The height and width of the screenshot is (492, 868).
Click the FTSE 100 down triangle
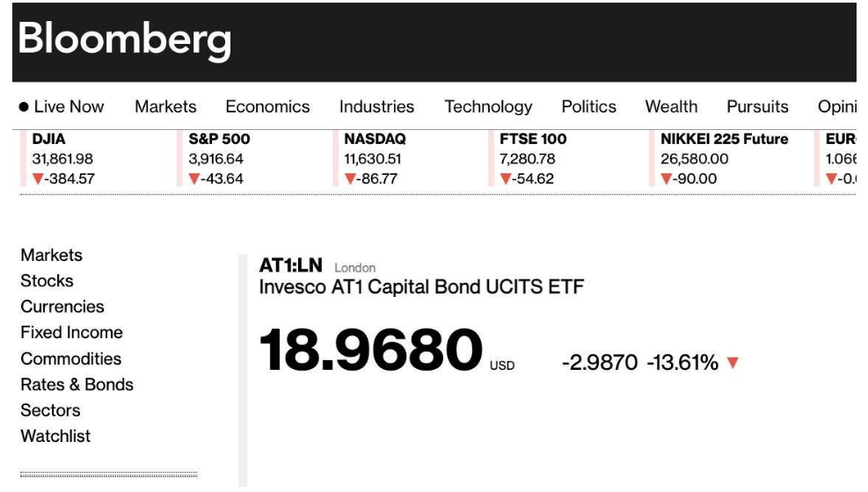click(506, 179)
